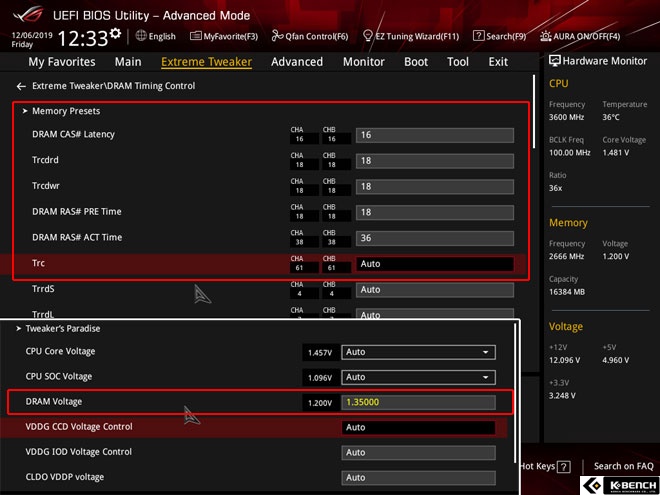Screen dimensions: 660x495
Task: Click the VDDG CCD Voltage Control label
Action: click(x=79, y=426)
